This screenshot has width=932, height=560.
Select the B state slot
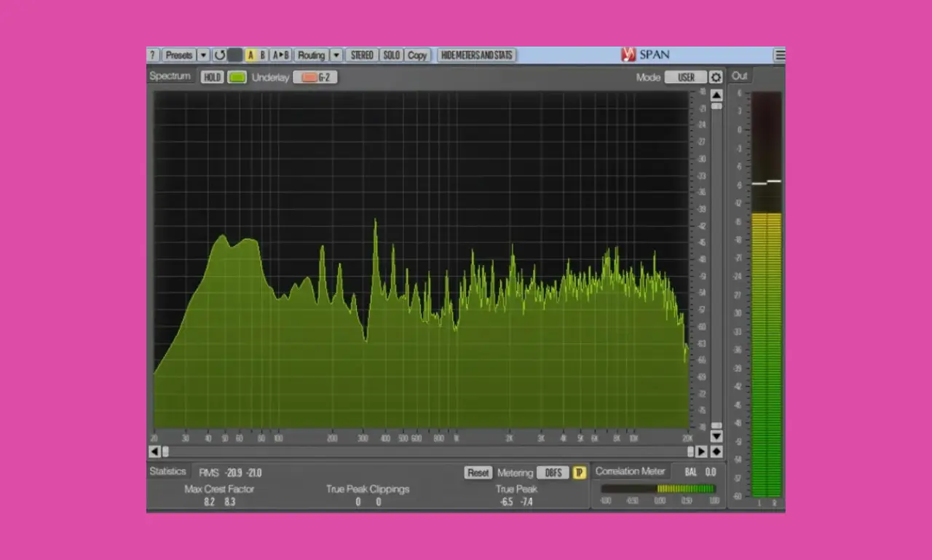(x=263, y=55)
